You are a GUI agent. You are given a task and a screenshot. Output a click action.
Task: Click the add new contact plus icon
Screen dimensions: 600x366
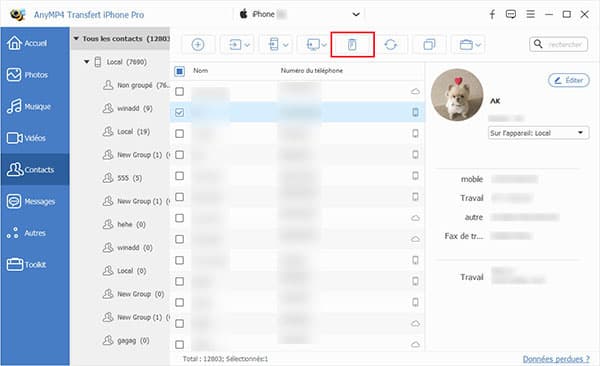click(x=198, y=45)
